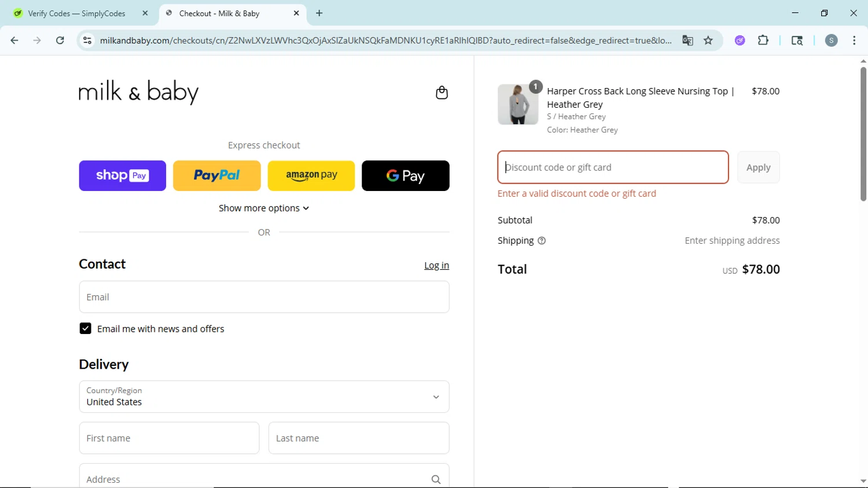Uncheck Email me with news and offers
The width and height of the screenshot is (868, 488).
pyautogui.click(x=85, y=329)
